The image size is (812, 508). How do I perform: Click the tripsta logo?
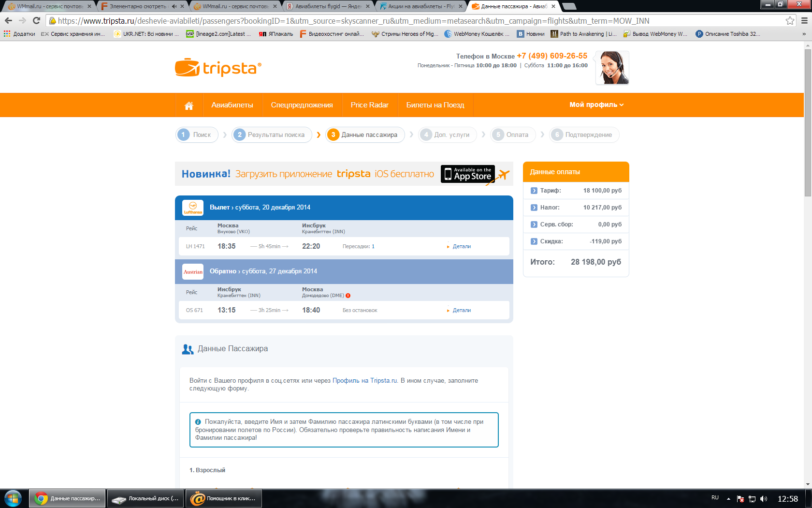click(218, 68)
